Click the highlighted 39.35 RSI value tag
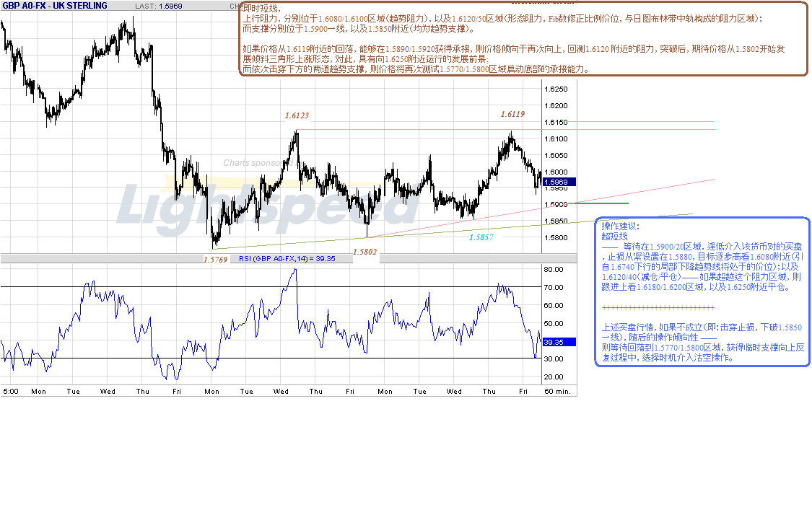The image size is (812, 528). coord(559,342)
